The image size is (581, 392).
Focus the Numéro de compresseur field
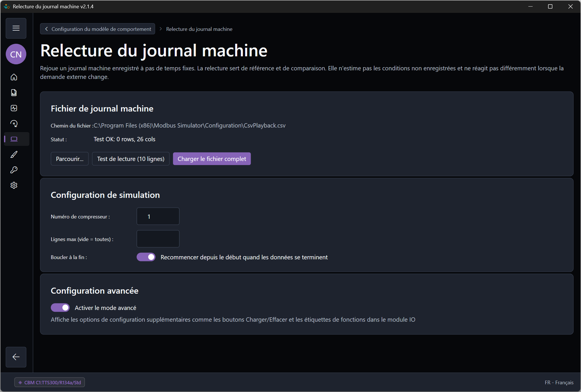158,216
